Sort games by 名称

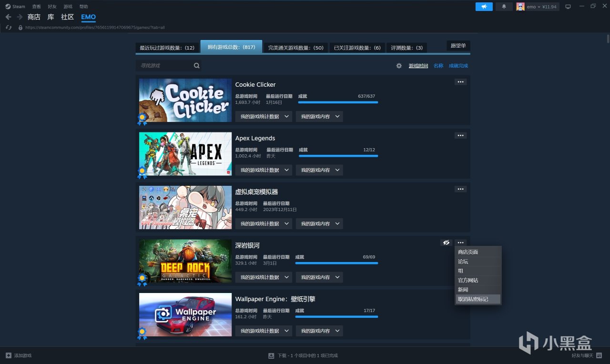point(438,66)
